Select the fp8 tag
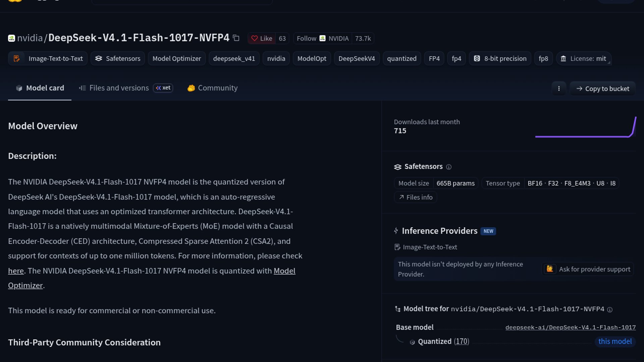Image resolution: width=644 pixels, height=362 pixels. tap(543, 58)
